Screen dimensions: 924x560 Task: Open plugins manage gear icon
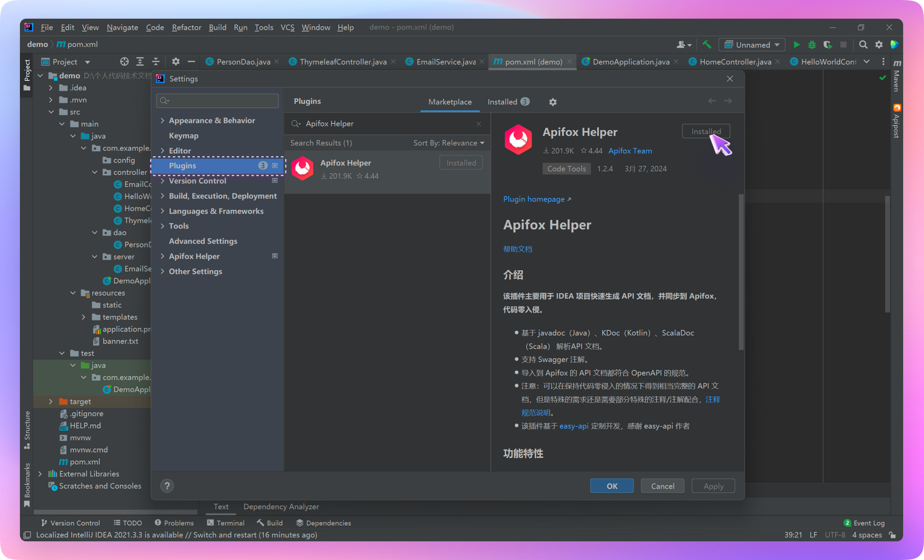click(553, 102)
